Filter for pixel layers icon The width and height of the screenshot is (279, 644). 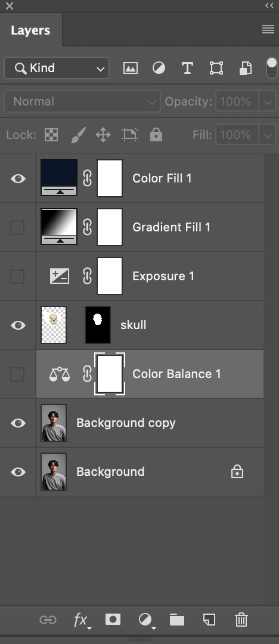(x=130, y=68)
